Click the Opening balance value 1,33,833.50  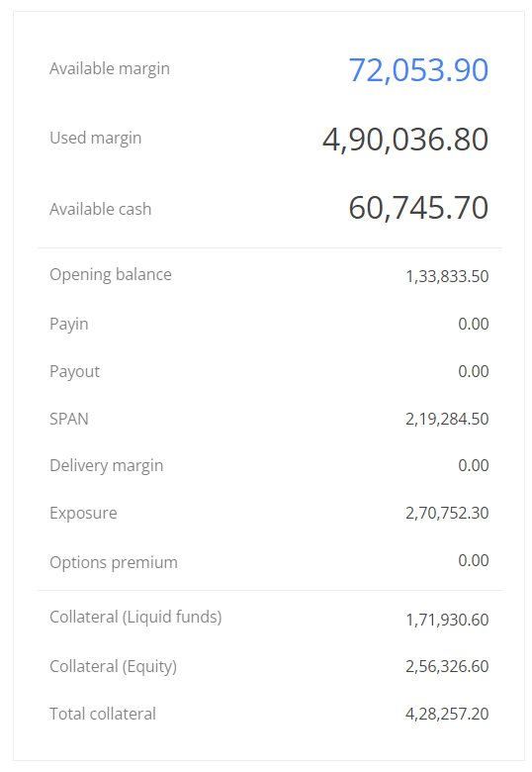pyautogui.click(x=447, y=277)
